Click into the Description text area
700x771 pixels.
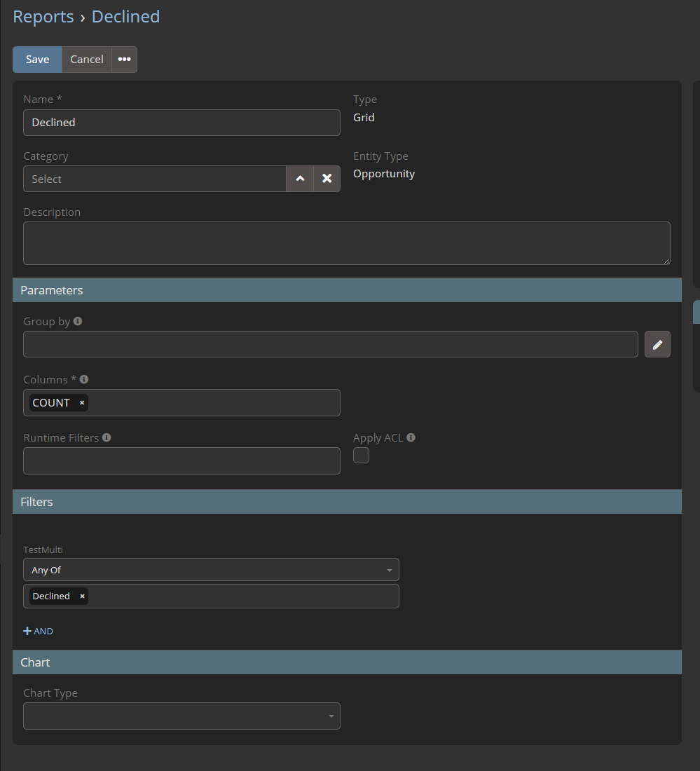pos(346,243)
